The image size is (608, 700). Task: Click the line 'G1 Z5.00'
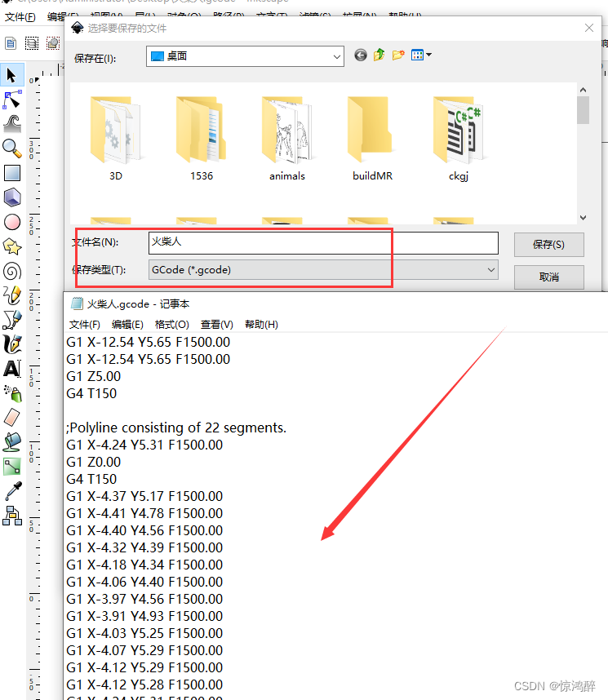point(93,376)
